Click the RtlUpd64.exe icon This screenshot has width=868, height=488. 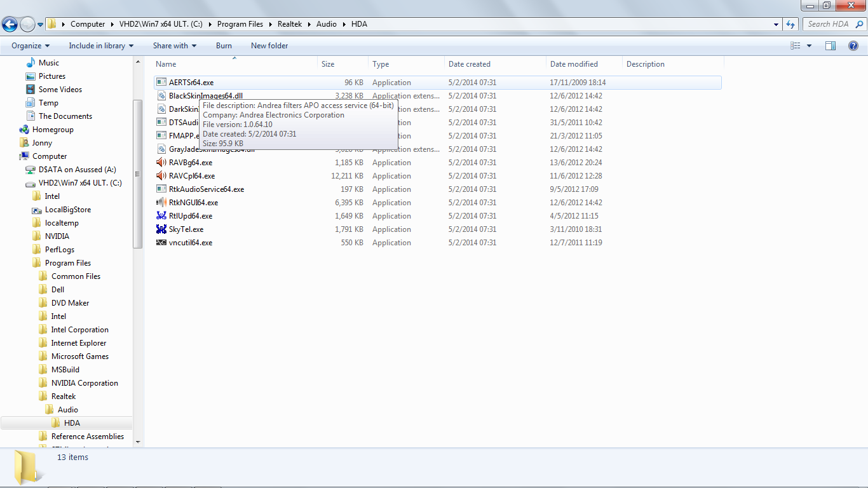click(161, 216)
